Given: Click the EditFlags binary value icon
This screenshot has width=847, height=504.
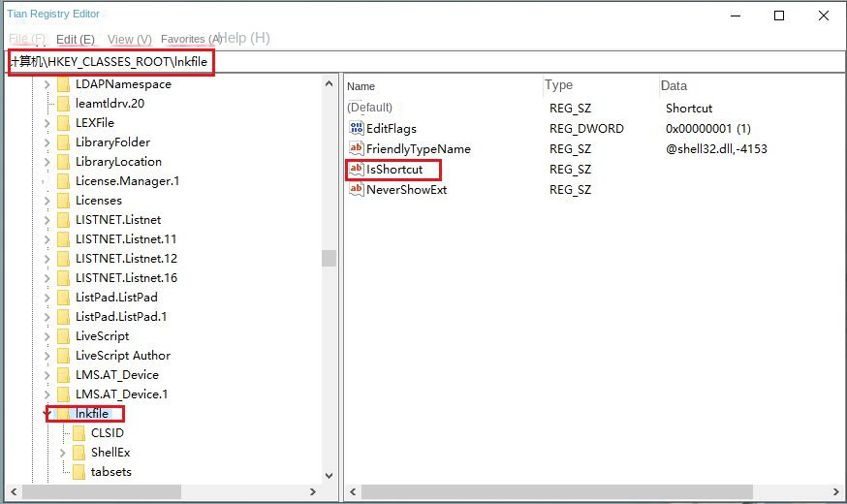Looking at the screenshot, I should coord(356,129).
